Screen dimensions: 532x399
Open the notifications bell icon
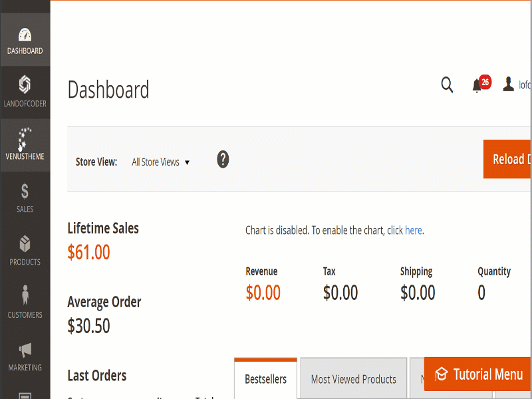pos(477,85)
